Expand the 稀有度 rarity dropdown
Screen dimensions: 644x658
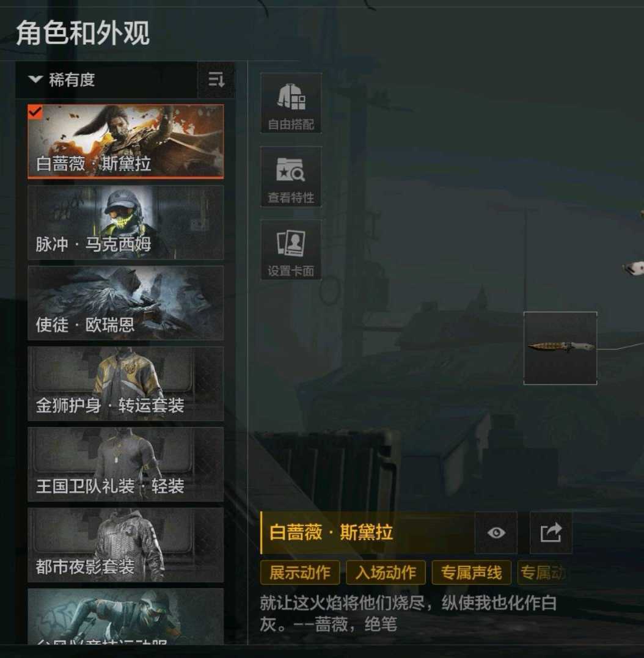[106, 80]
